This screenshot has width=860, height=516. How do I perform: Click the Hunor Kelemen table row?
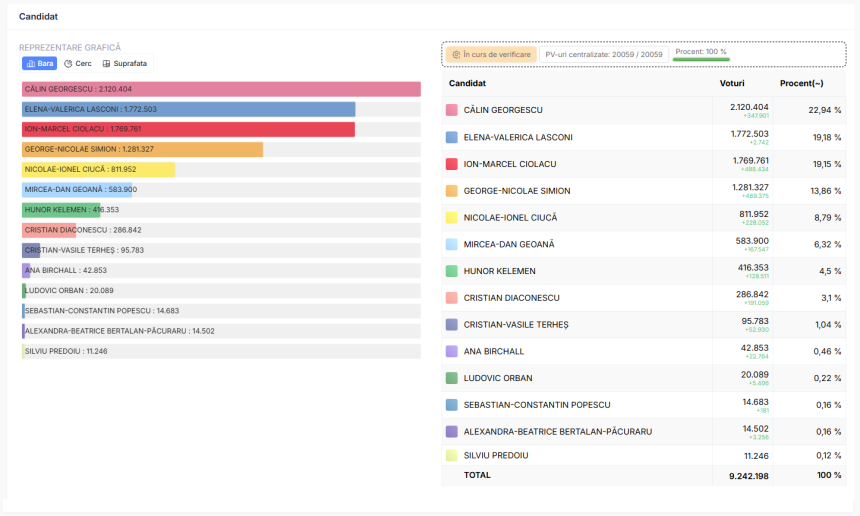[x=644, y=271]
